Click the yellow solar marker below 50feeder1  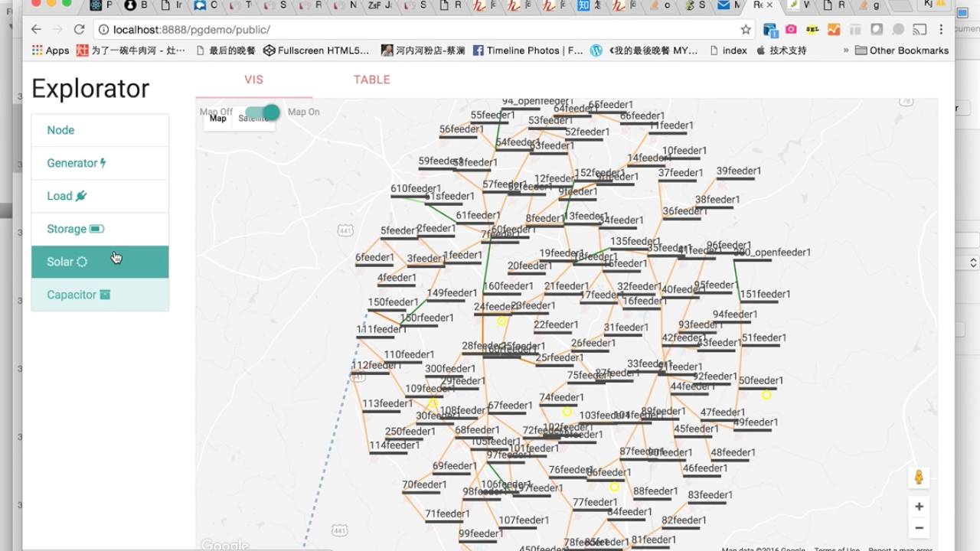(x=766, y=395)
